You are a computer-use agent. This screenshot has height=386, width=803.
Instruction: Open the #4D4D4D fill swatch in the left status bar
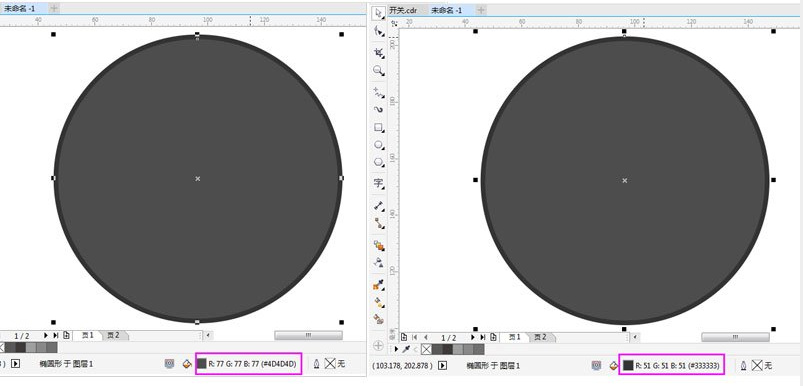202,363
